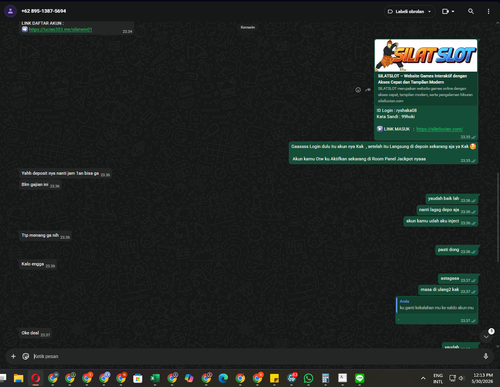Open Opera browser in the taskbar

[x=36, y=378]
